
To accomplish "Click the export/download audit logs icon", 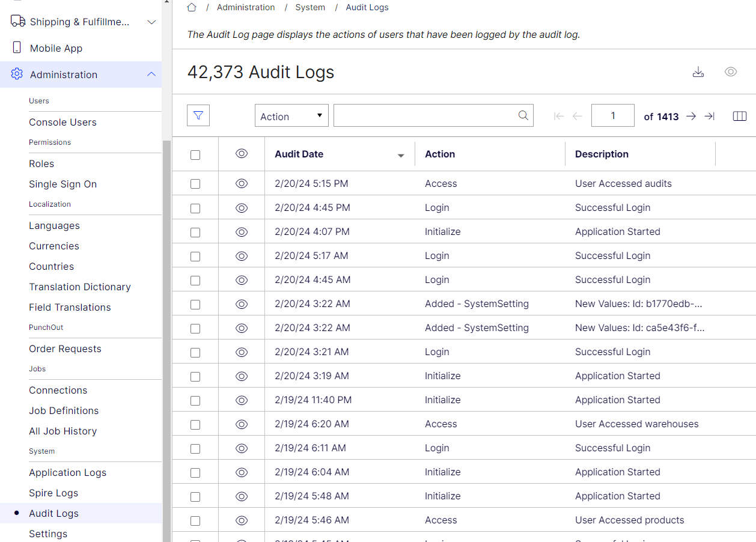I will [698, 72].
